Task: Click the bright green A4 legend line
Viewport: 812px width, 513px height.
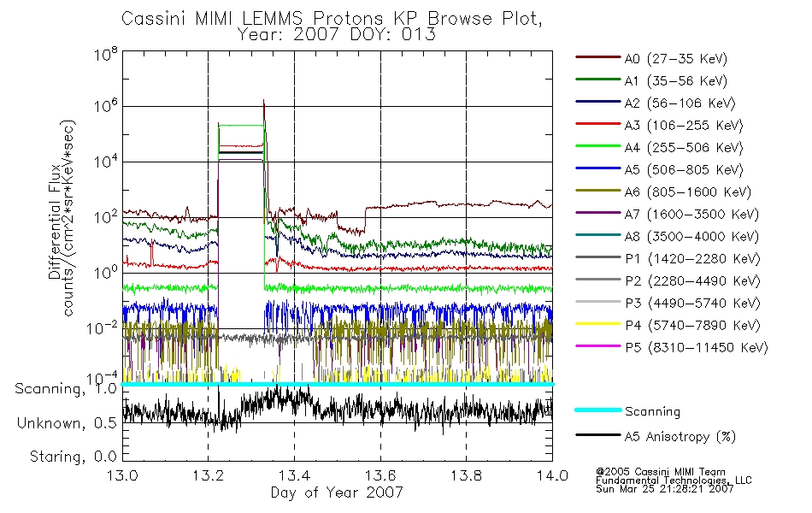Action: (597, 146)
